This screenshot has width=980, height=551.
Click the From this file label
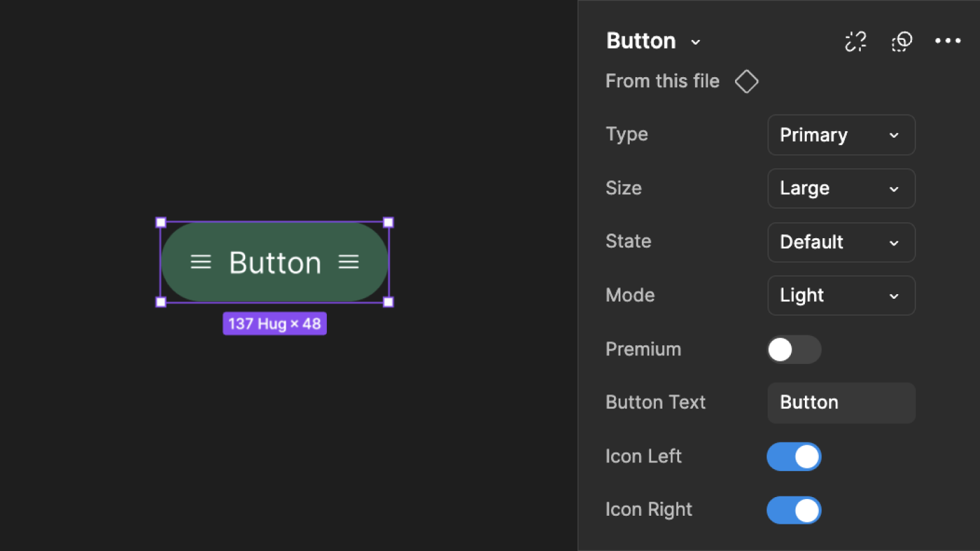click(662, 81)
